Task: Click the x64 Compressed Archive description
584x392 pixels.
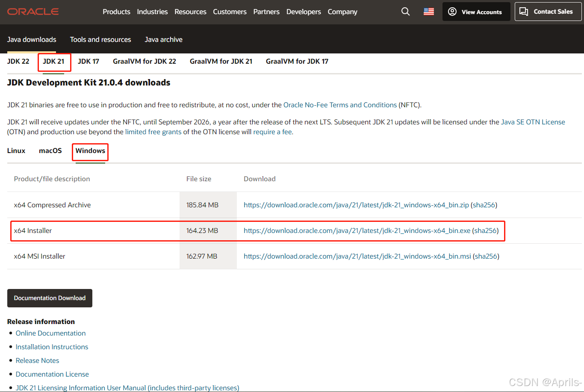Action: coord(52,205)
